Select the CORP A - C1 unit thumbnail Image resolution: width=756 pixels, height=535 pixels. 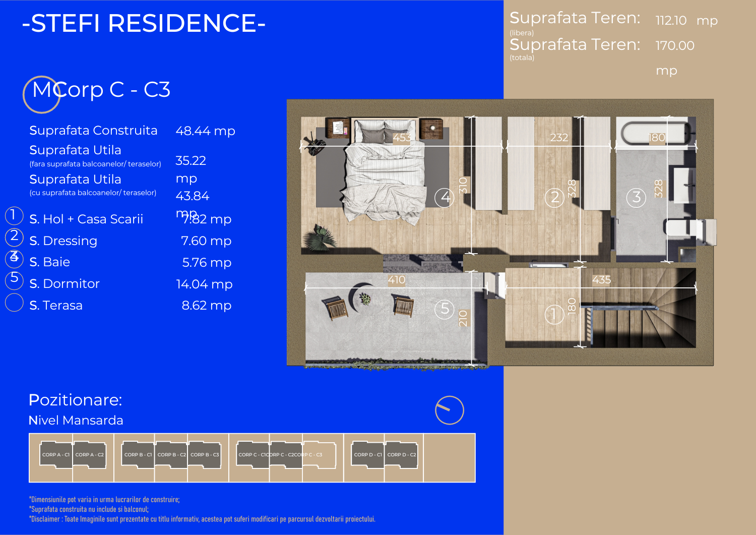pyautogui.click(x=56, y=455)
